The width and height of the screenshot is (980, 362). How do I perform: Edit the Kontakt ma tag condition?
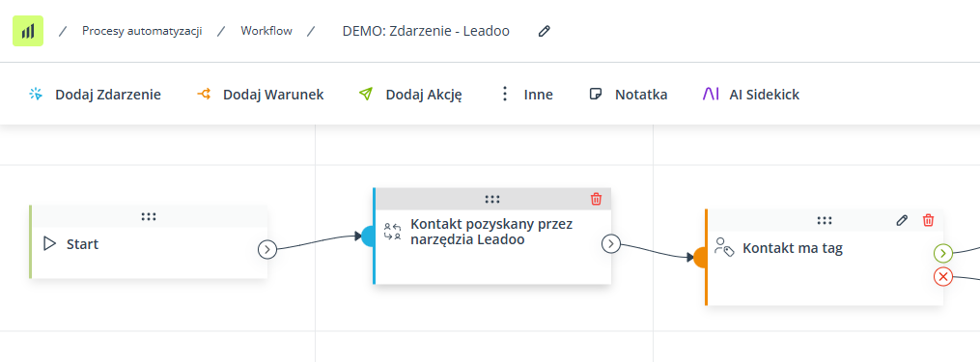pyautogui.click(x=902, y=220)
